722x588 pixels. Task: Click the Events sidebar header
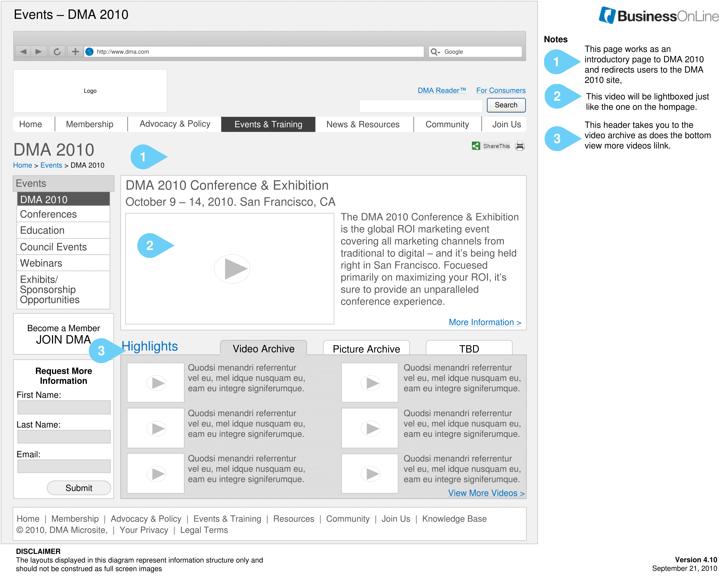pyautogui.click(x=64, y=183)
